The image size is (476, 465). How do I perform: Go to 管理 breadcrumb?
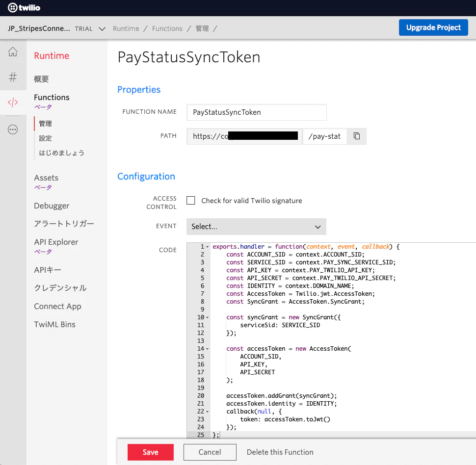pyautogui.click(x=202, y=28)
